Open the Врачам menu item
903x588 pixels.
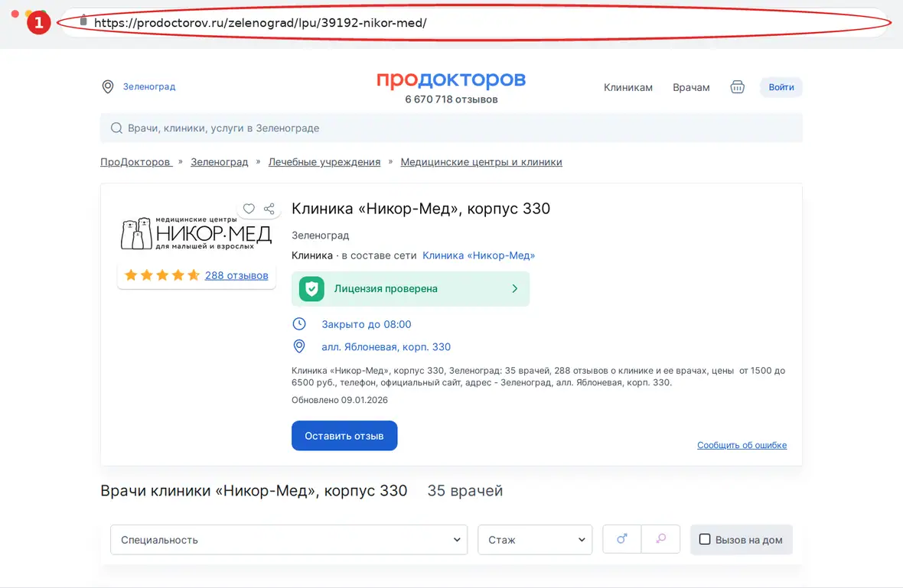[x=691, y=87]
